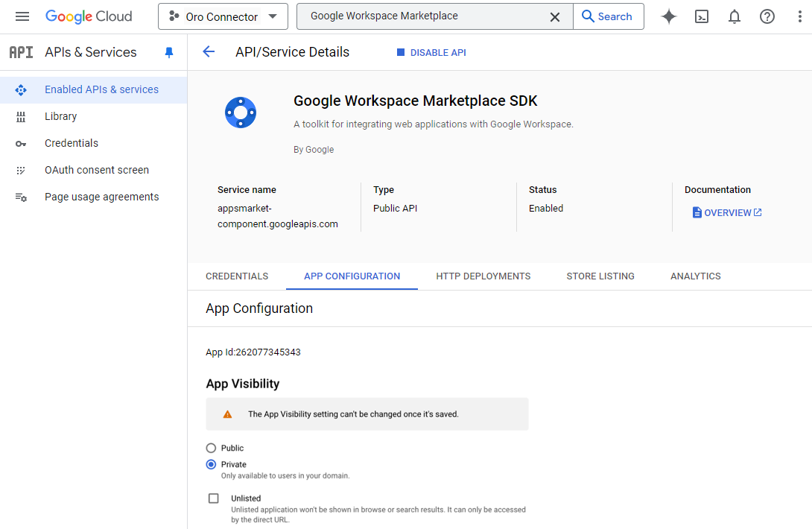Screen dimensions: 812x529
Task: Clear search text with the X icon
Action: 555,16
